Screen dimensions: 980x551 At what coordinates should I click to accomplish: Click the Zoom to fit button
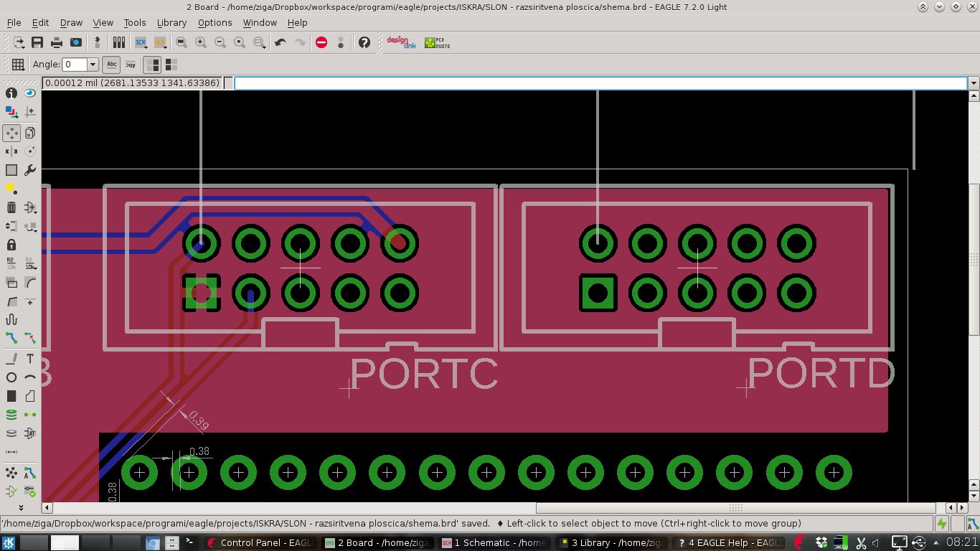click(x=182, y=43)
